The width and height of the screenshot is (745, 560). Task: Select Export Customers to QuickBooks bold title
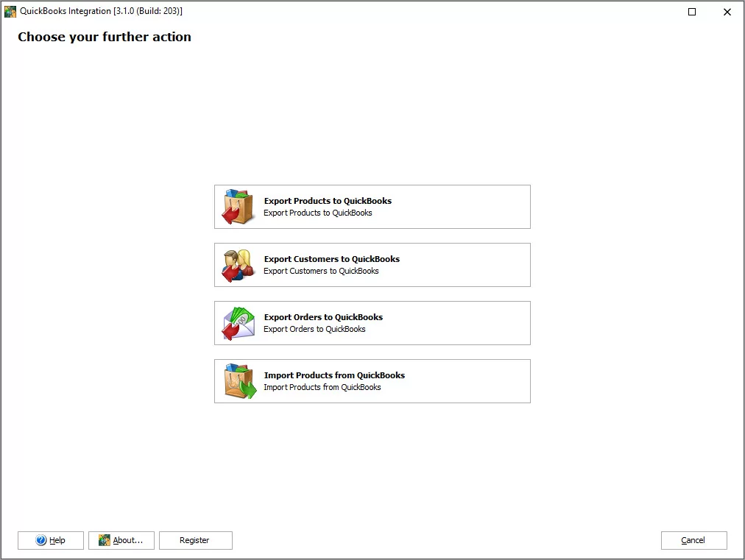coord(331,259)
